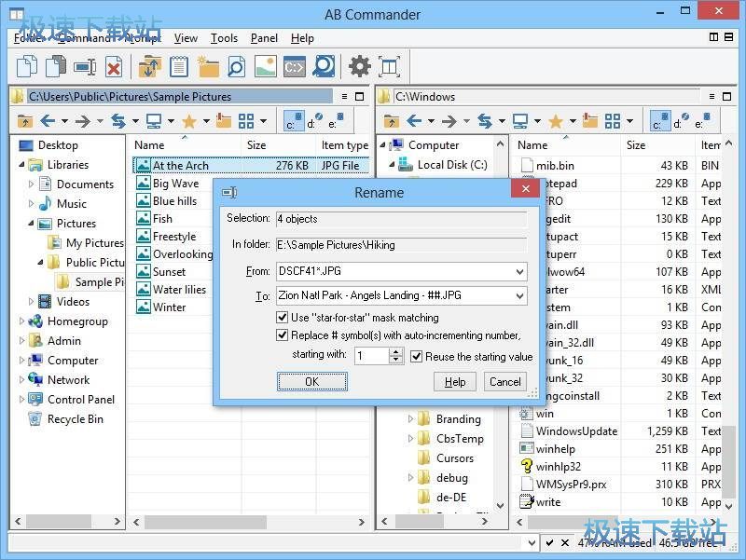This screenshot has width=746, height=560.
Task: Open the Panel menu
Action: pos(264,38)
